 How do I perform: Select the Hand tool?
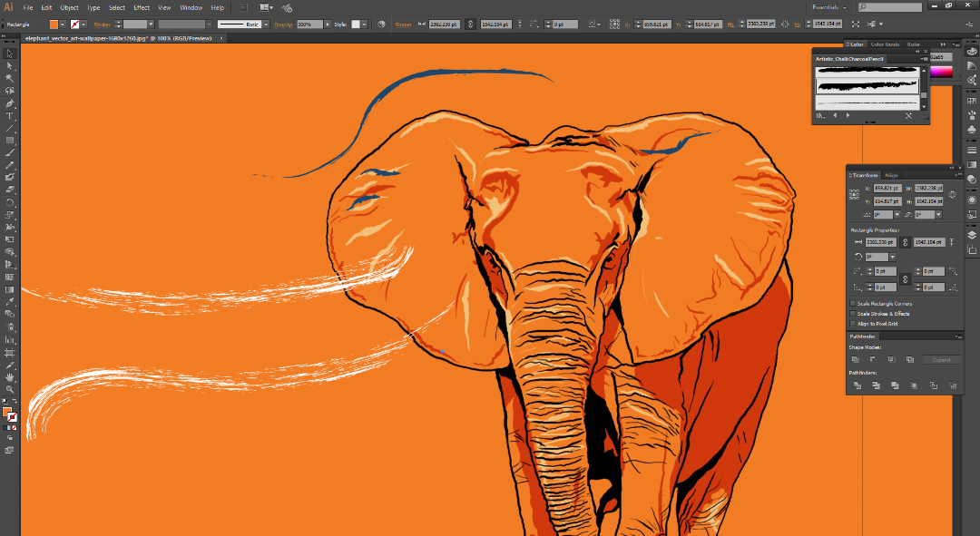pos(10,376)
